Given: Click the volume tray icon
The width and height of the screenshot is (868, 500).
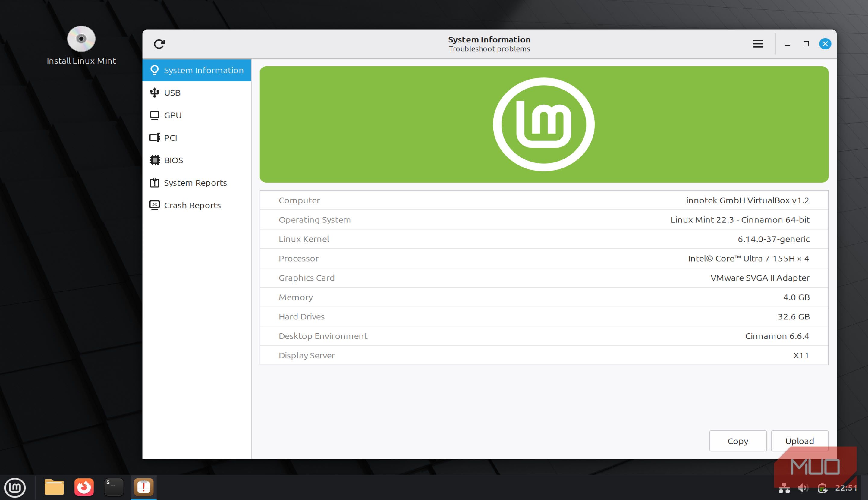Looking at the screenshot, I should click(x=803, y=488).
